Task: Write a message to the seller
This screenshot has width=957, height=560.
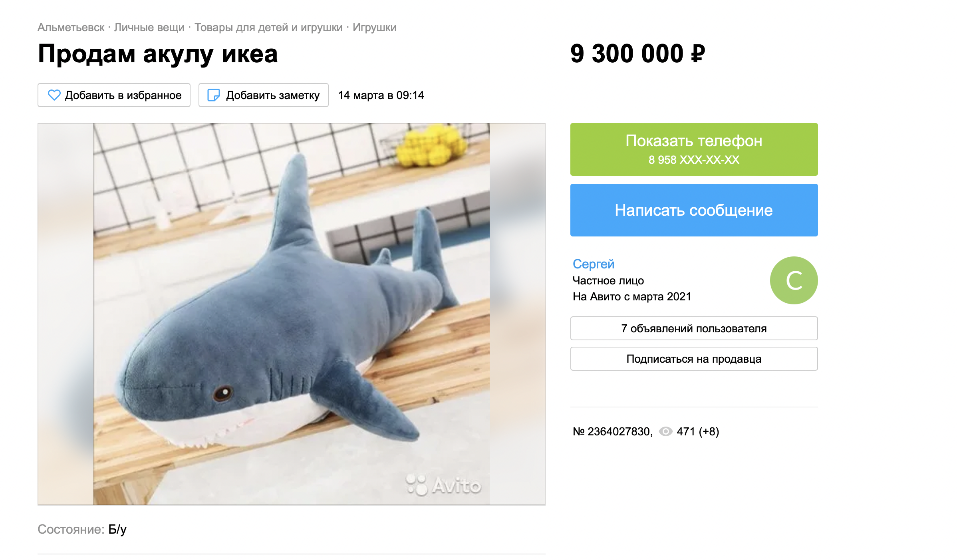Action: pyautogui.click(x=694, y=210)
